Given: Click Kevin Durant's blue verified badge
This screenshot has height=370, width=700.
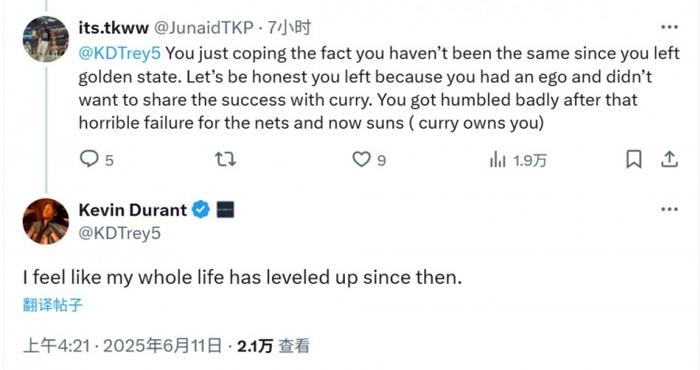Looking at the screenshot, I should pos(201,209).
